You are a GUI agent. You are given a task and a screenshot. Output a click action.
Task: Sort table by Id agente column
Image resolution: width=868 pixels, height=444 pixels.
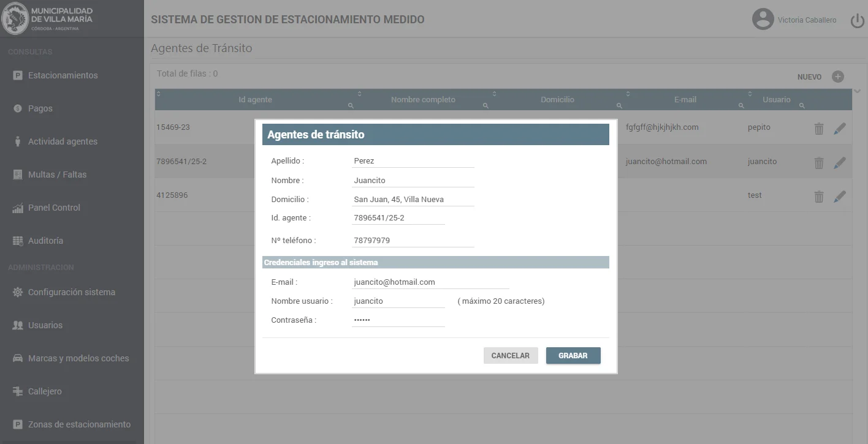[x=159, y=94]
